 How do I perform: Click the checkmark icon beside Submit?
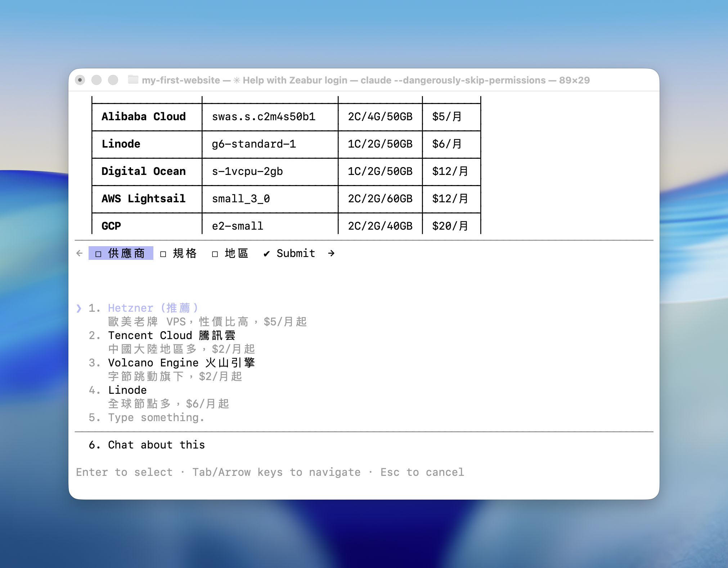(x=266, y=254)
